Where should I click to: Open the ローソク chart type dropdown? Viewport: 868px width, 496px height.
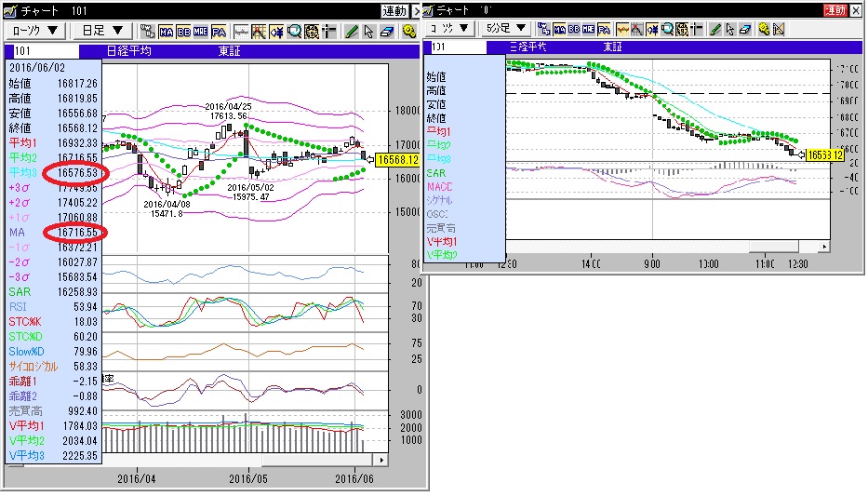pyautogui.click(x=35, y=32)
